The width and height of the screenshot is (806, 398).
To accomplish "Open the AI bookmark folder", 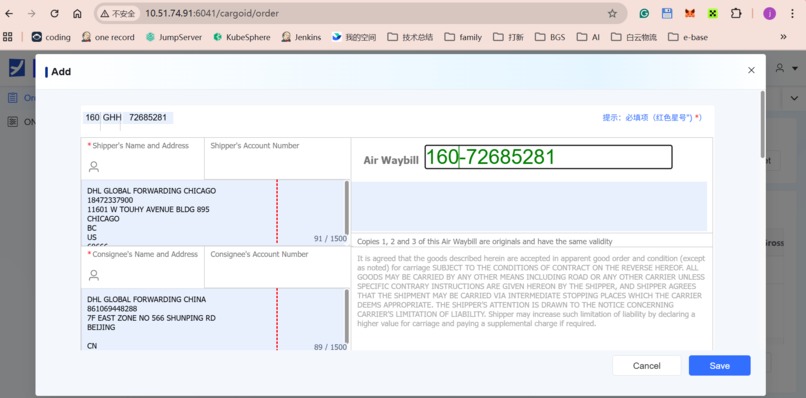I will [589, 37].
